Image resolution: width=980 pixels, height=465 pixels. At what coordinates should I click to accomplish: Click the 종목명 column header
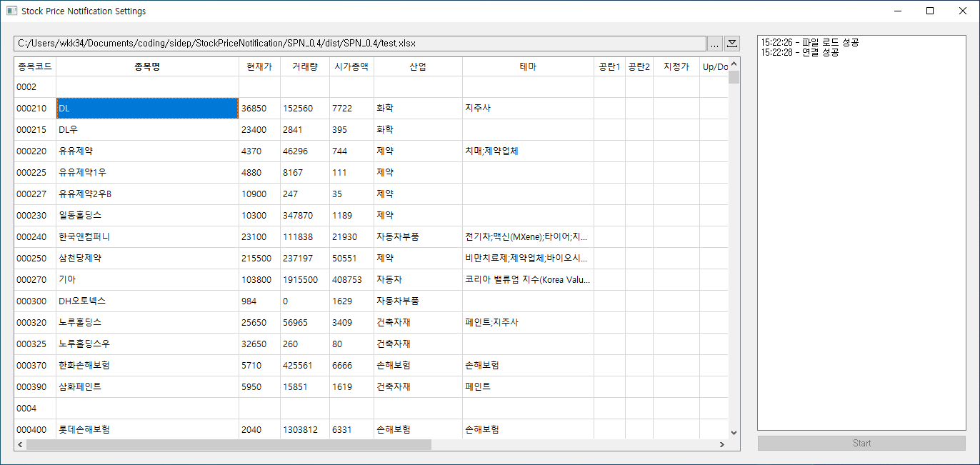point(147,66)
